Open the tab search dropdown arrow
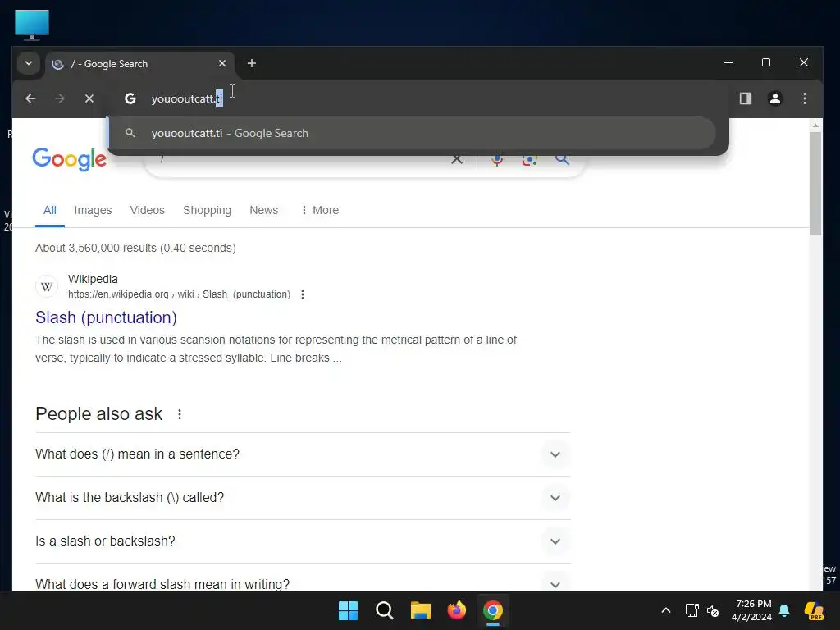The width and height of the screenshot is (840, 630). tap(29, 63)
